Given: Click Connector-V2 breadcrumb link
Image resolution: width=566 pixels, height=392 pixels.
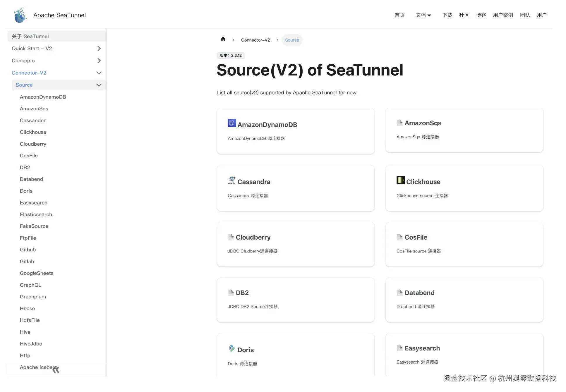Looking at the screenshot, I should click(x=255, y=40).
